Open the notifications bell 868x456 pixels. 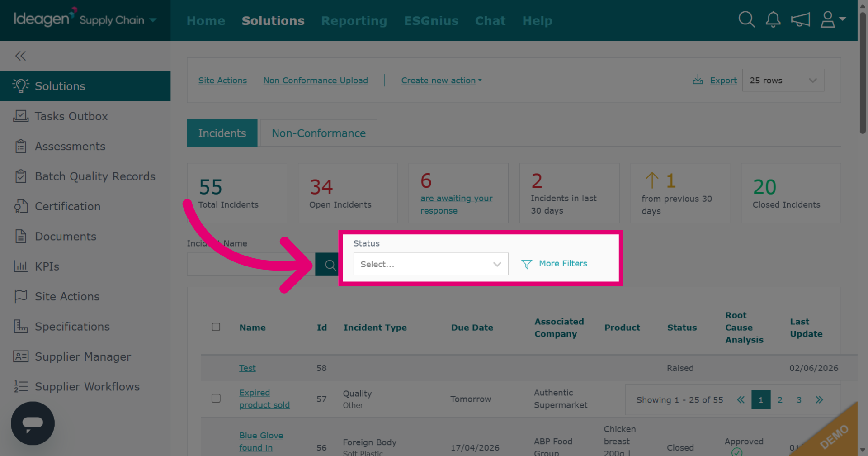click(x=773, y=19)
